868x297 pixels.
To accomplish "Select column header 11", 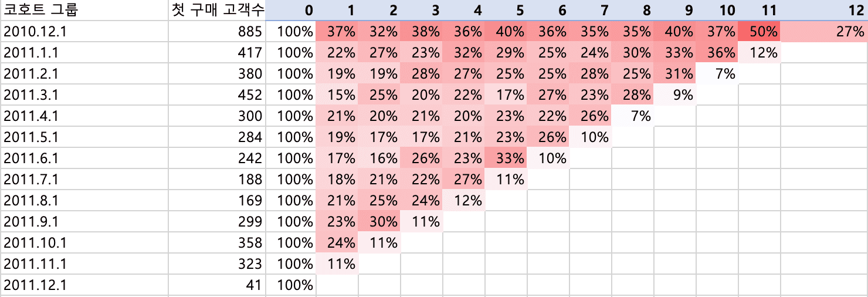I will pyautogui.click(x=759, y=10).
